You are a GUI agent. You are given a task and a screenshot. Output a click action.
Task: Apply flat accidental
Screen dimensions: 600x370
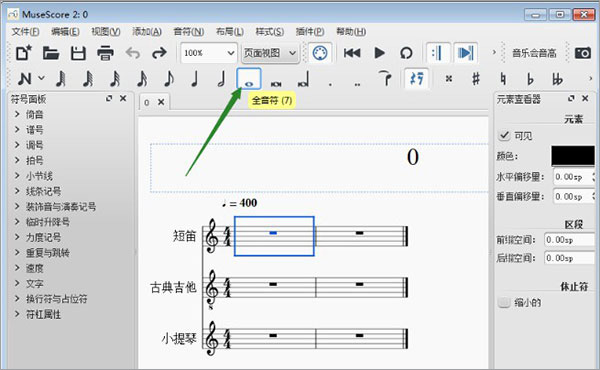coord(530,79)
